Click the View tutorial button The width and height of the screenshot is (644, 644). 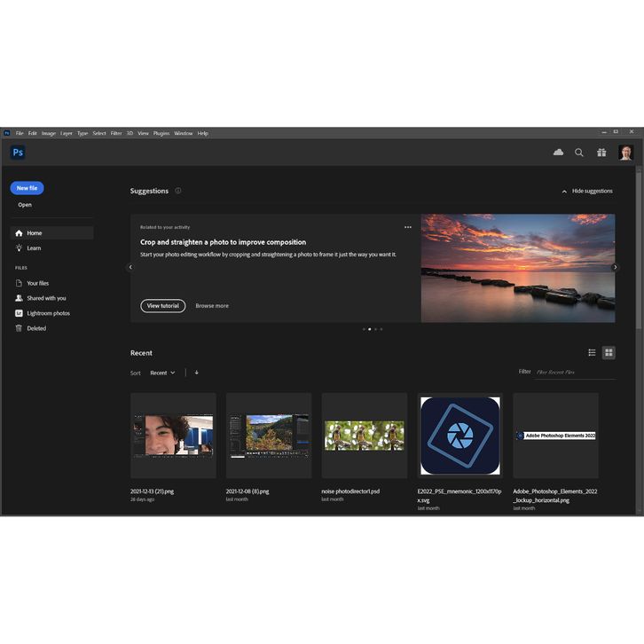pyautogui.click(x=162, y=306)
